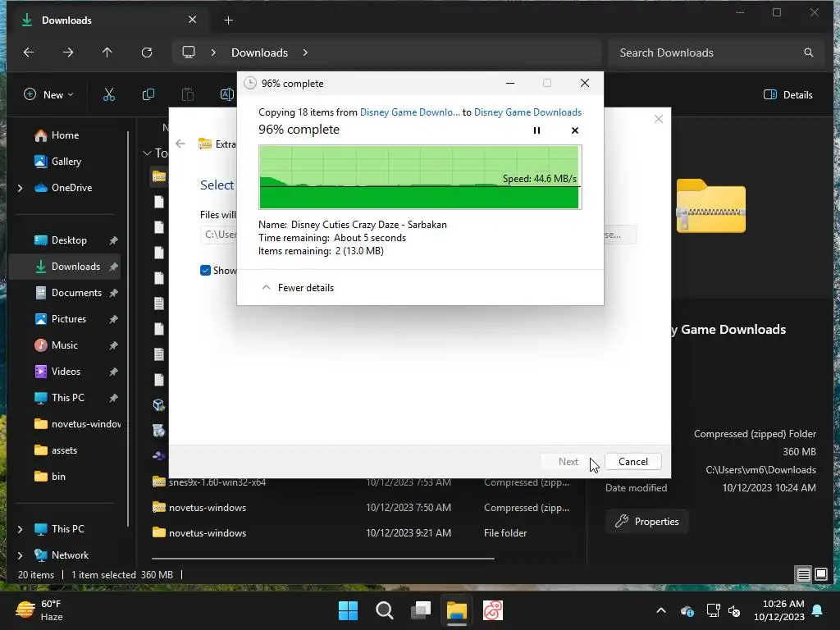Click the Copy toolbar icon
This screenshot has width=840, height=630.
[148, 95]
